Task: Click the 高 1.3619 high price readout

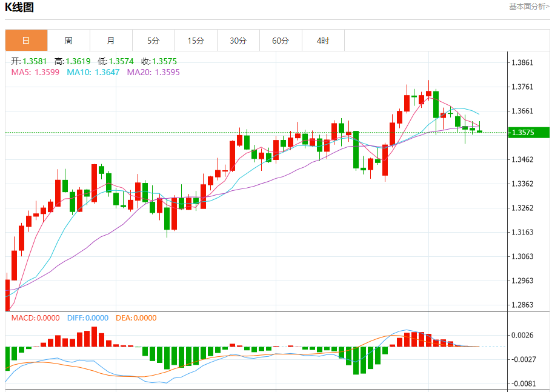Action: point(73,62)
